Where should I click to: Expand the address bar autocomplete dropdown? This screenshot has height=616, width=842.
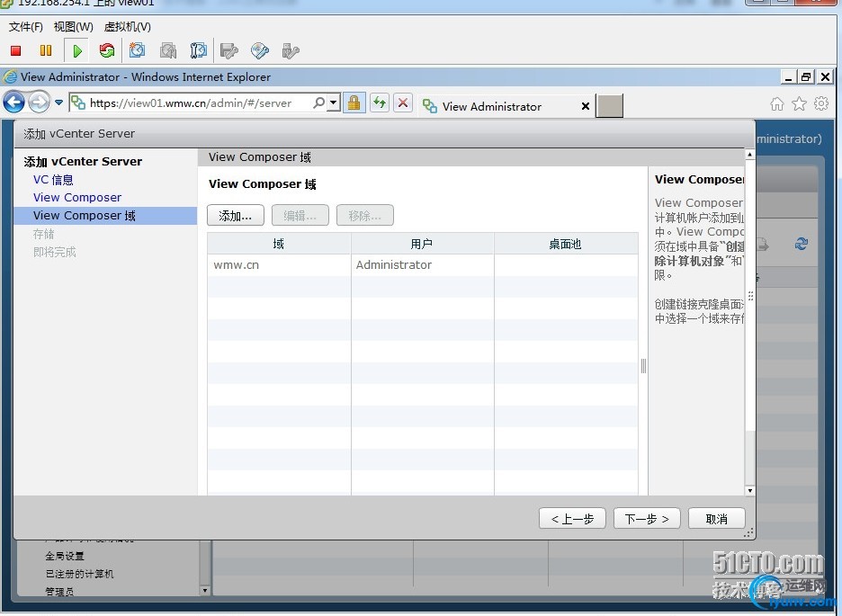334,103
